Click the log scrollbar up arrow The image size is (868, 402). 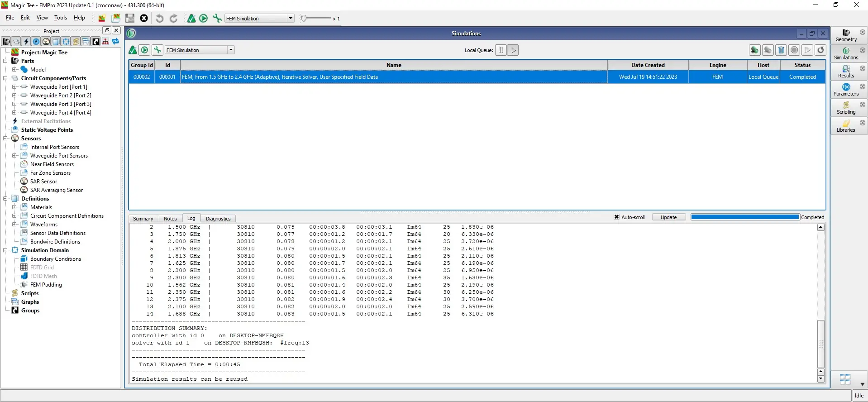(820, 227)
